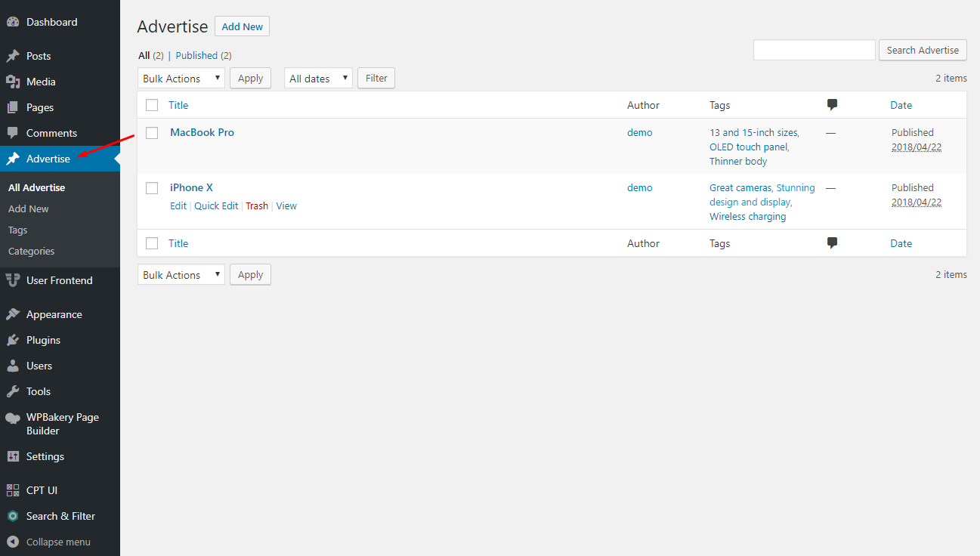980x556 pixels.
Task: Click the Media library icon
Action: pyautogui.click(x=13, y=82)
